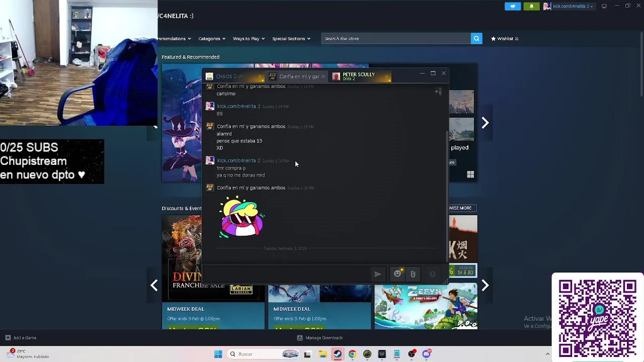Viewport: 644px width, 362px height.
Task: Click the store search magnifier button
Action: [476, 39]
